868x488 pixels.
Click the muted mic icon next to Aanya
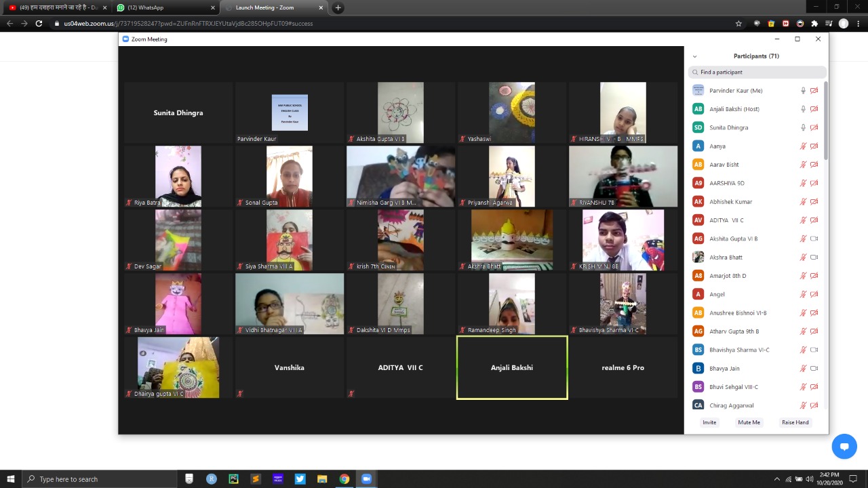[804, 146]
